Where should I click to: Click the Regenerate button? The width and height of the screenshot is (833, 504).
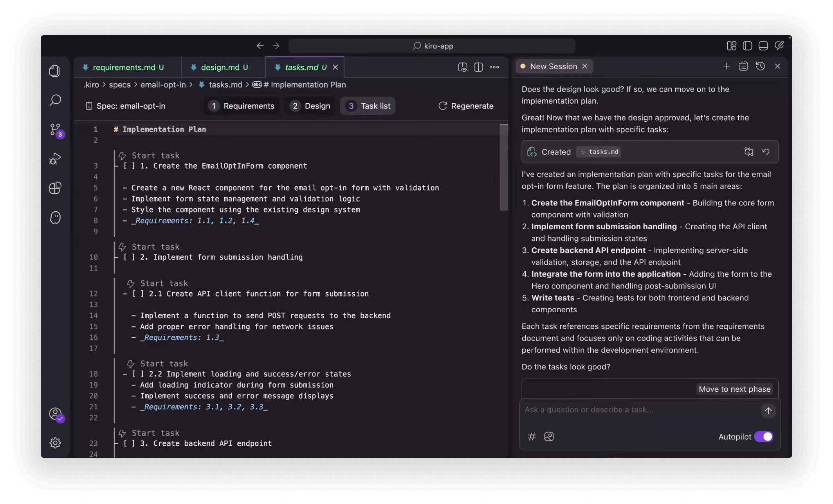tap(466, 106)
